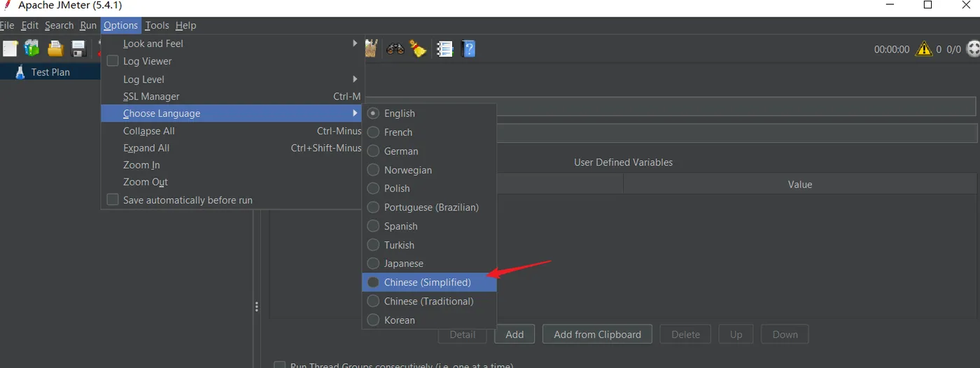
Task: Choose Norwegian as the language
Action: tap(429, 170)
